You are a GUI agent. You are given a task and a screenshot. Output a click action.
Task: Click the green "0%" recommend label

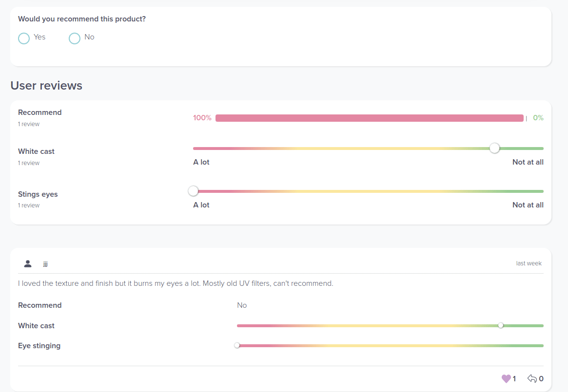(x=538, y=118)
